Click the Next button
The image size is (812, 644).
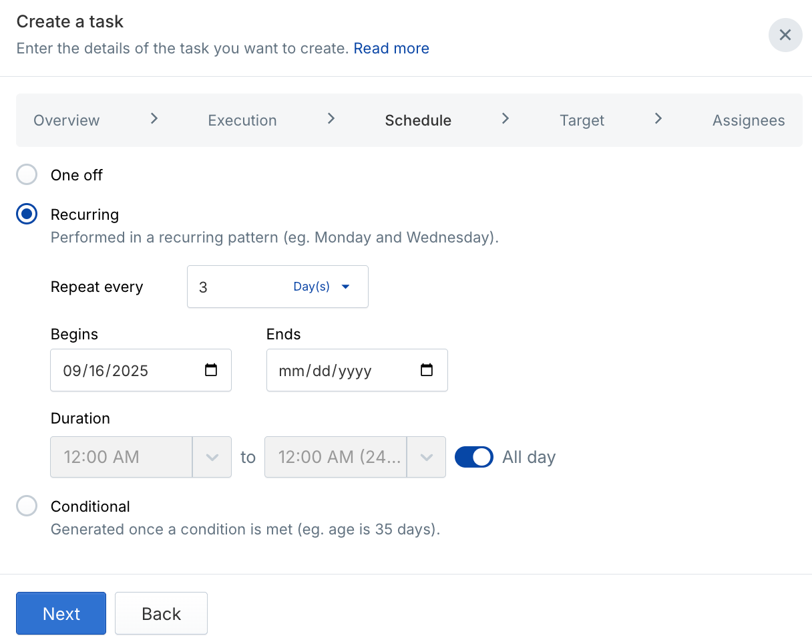point(61,613)
